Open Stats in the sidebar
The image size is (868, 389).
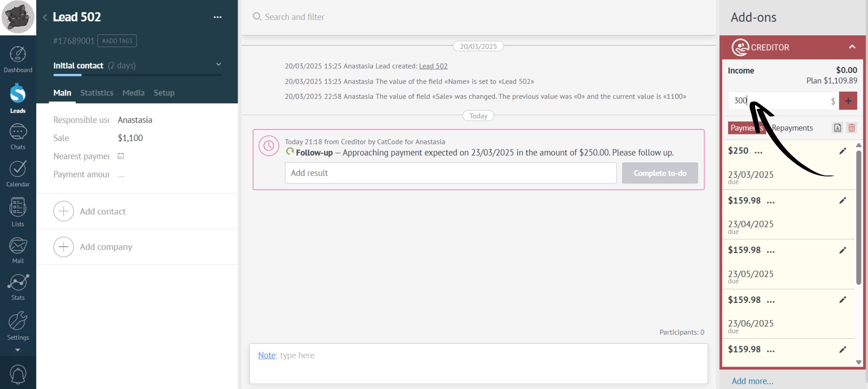point(18,287)
